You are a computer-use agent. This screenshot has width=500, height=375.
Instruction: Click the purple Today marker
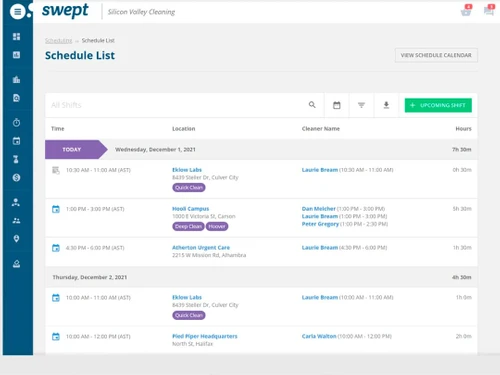(76, 149)
